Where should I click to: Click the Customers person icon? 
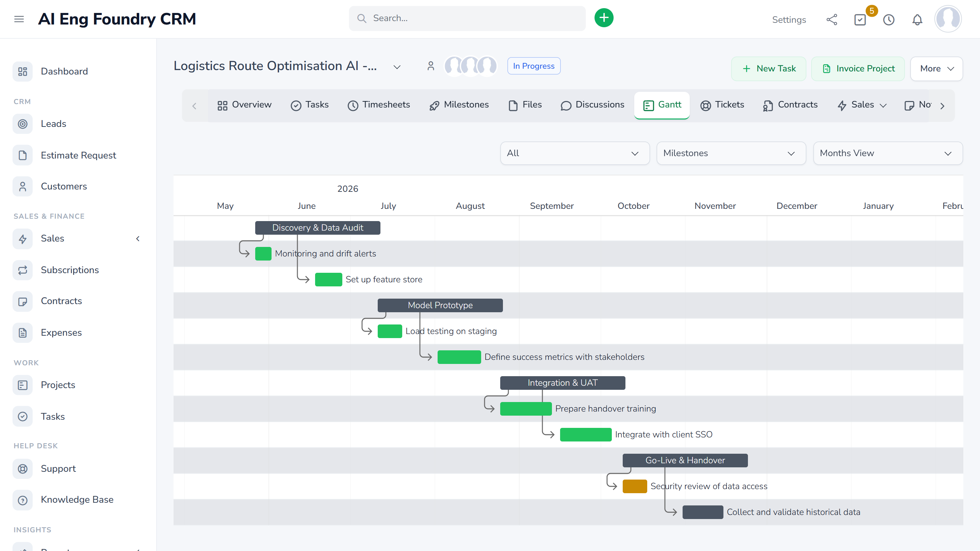(x=22, y=186)
